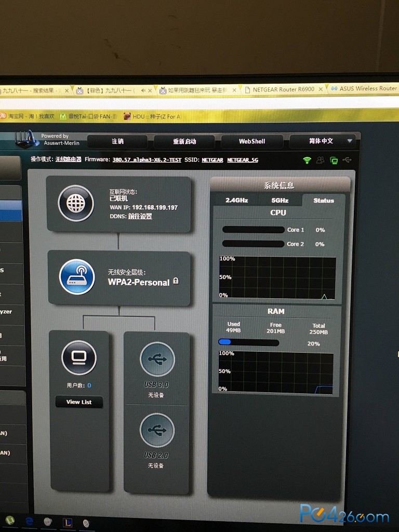Image resolution: width=399 pixels, height=532 pixels.
Task: Switch to the 2.4GHz tab
Action: (237, 200)
